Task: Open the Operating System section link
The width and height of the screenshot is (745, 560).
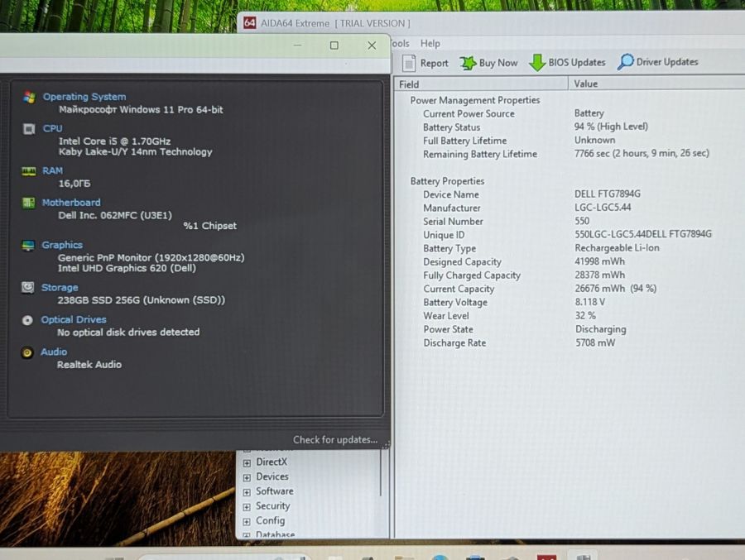Action: click(84, 97)
